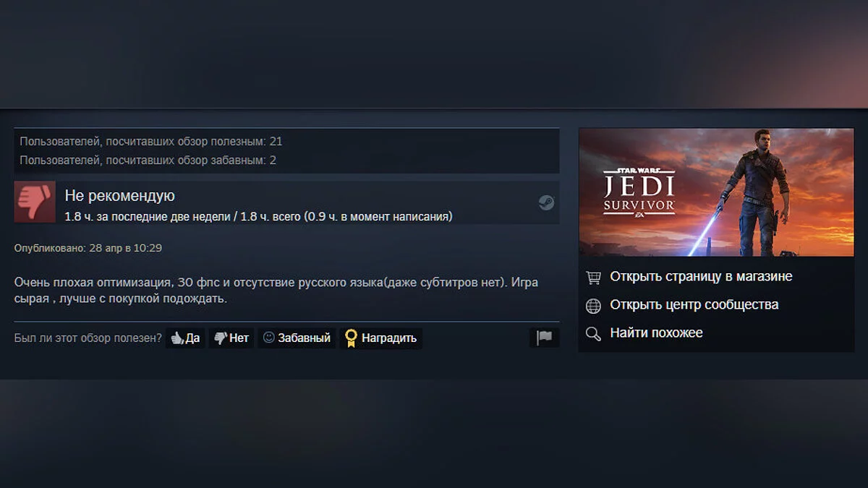Click the helpful users count line

click(x=151, y=142)
